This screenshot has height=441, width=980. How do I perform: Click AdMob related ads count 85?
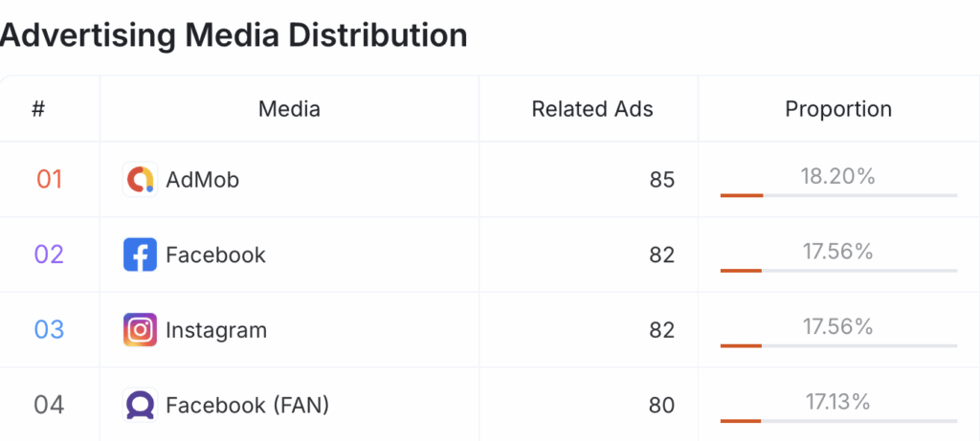point(662,180)
